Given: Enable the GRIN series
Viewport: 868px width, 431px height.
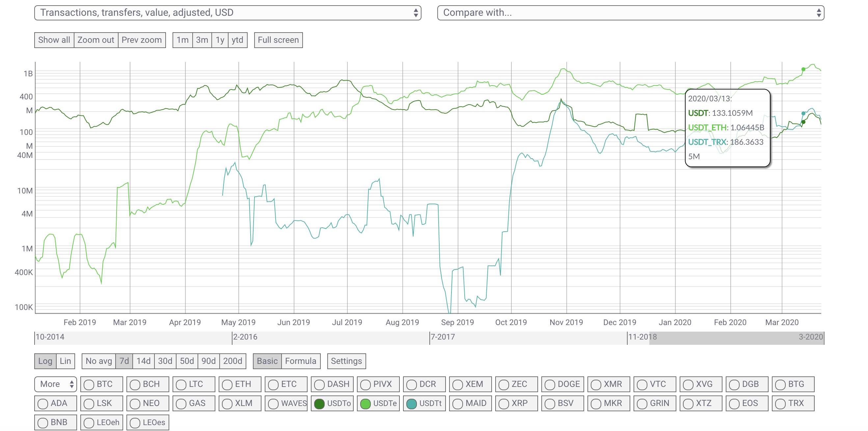Looking at the screenshot, I should point(655,403).
